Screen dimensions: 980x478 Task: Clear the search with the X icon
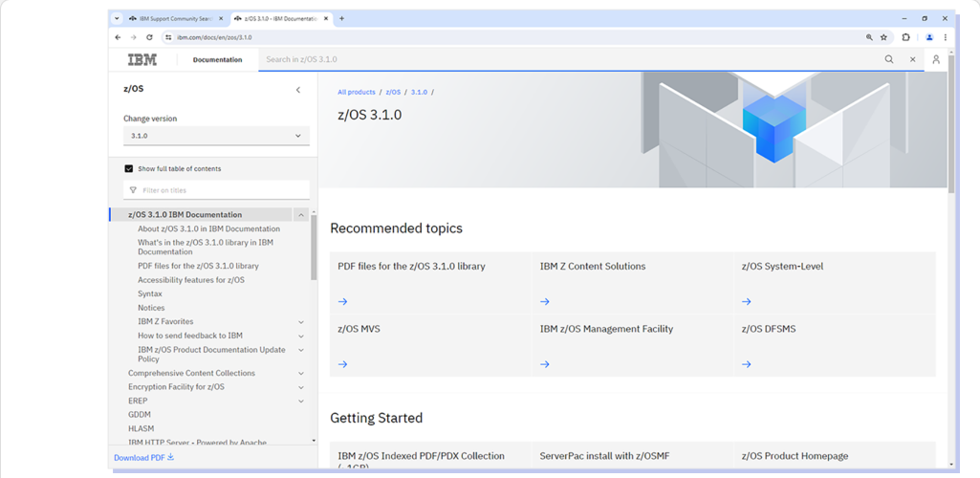coord(912,59)
